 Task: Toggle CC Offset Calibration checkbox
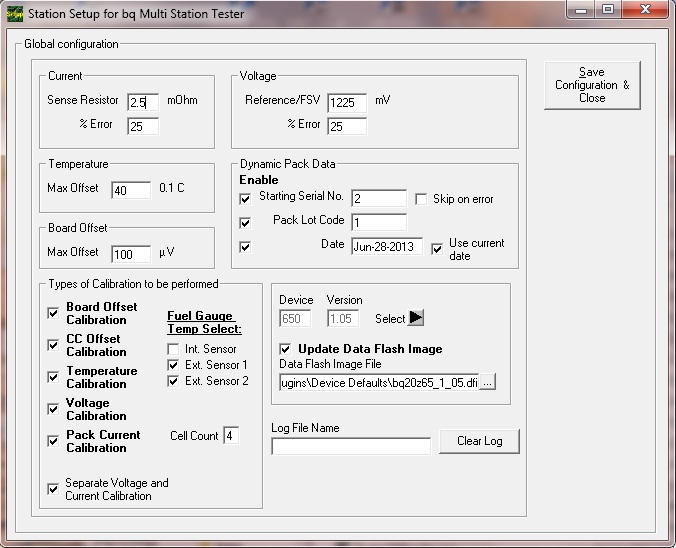[x=53, y=345]
